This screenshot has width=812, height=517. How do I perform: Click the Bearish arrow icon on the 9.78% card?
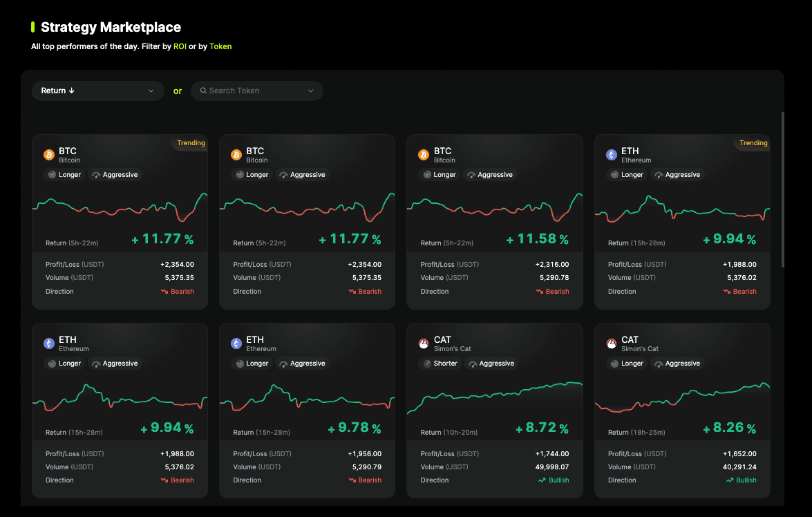coord(352,480)
